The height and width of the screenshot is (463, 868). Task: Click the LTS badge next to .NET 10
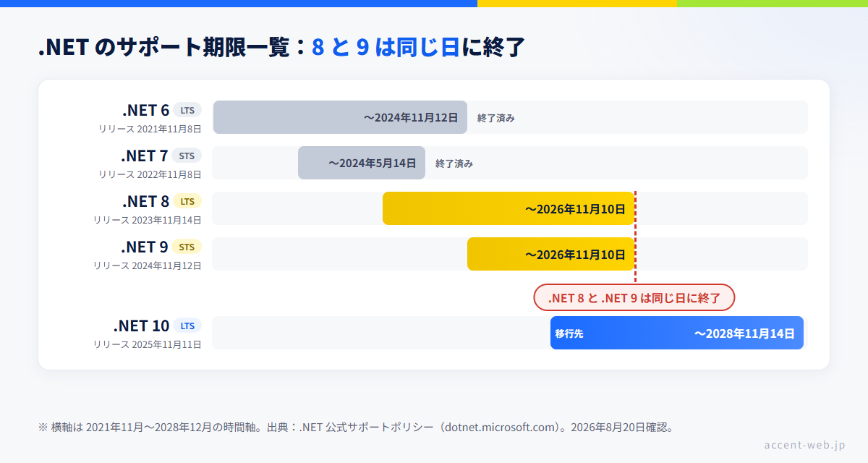coord(187,326)
